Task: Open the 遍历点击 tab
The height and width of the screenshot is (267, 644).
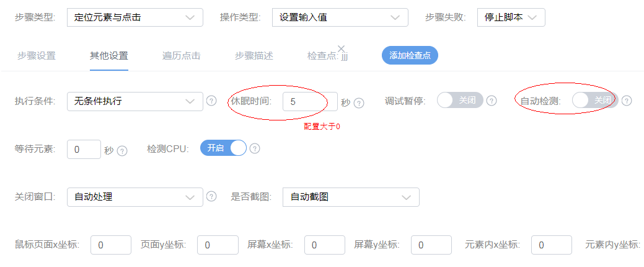Action: pos(181,56)
